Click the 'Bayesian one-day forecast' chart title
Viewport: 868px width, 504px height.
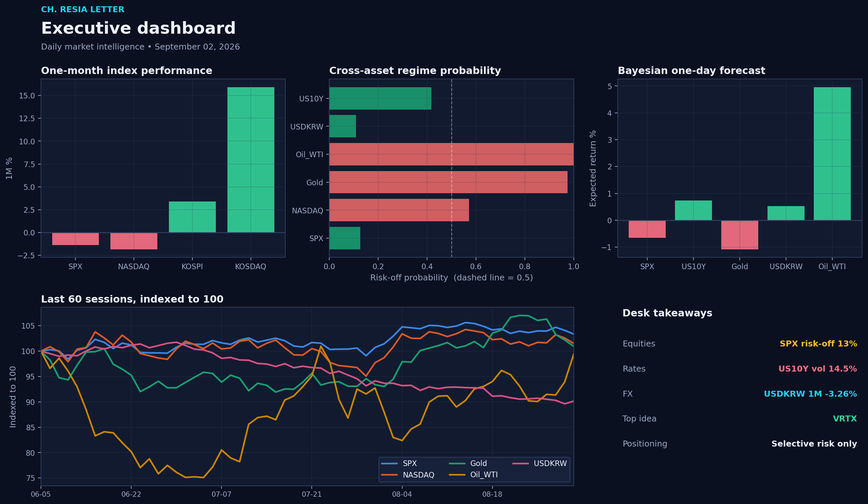(691, 71)
